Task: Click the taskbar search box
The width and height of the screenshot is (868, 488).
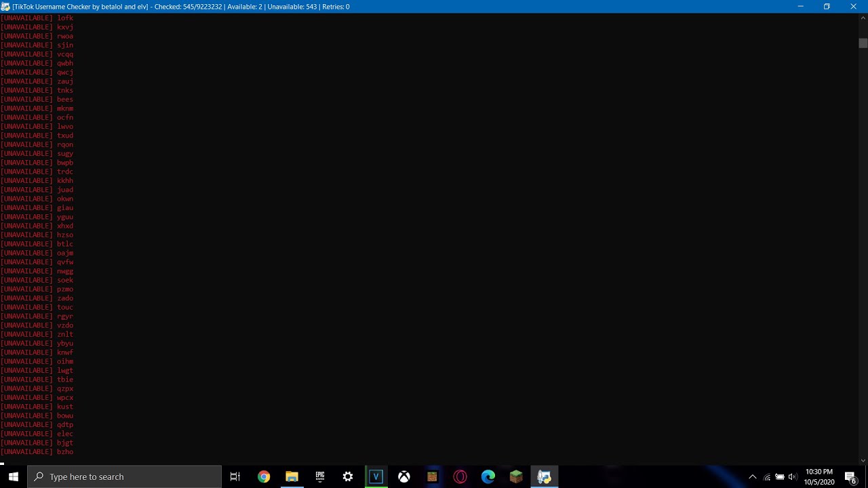Action: (x=125, y=476)
